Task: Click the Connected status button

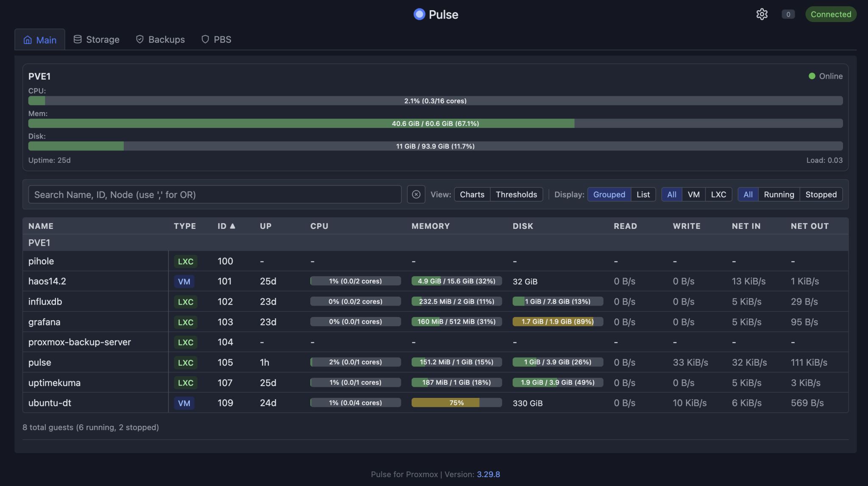Action: tap(831, 14)
